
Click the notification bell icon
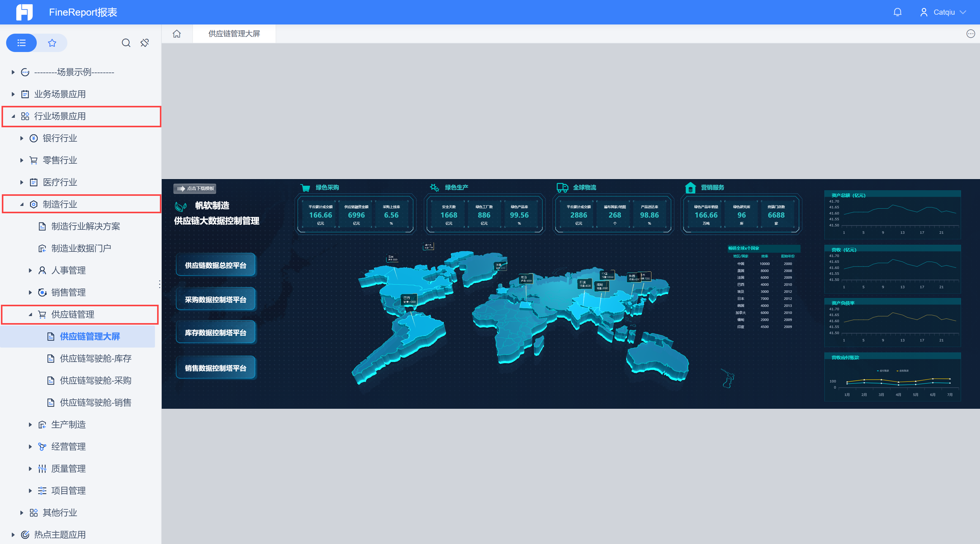[x=897, y=12]
